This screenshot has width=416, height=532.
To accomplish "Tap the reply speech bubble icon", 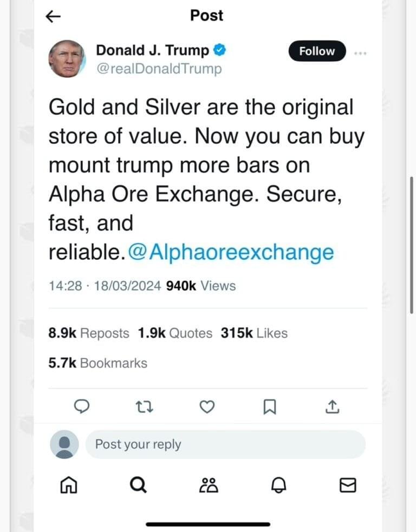I will (81, 408).
